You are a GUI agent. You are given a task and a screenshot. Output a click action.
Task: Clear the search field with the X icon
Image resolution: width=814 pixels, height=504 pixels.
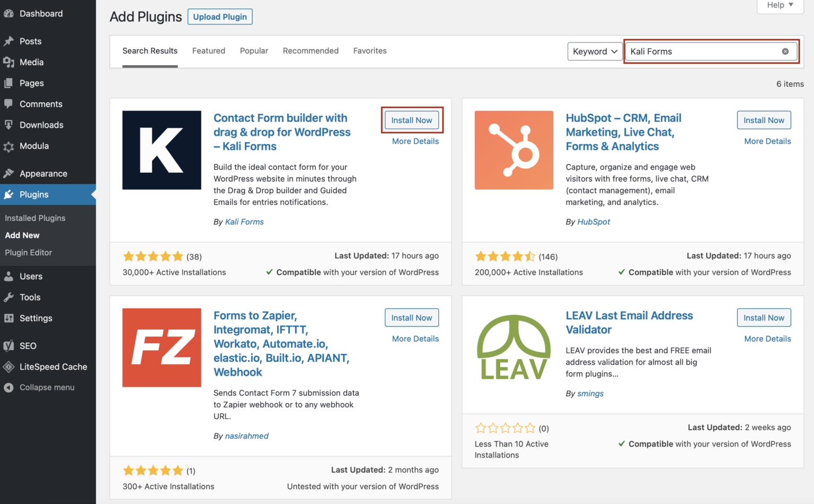[x=785, y=51]
